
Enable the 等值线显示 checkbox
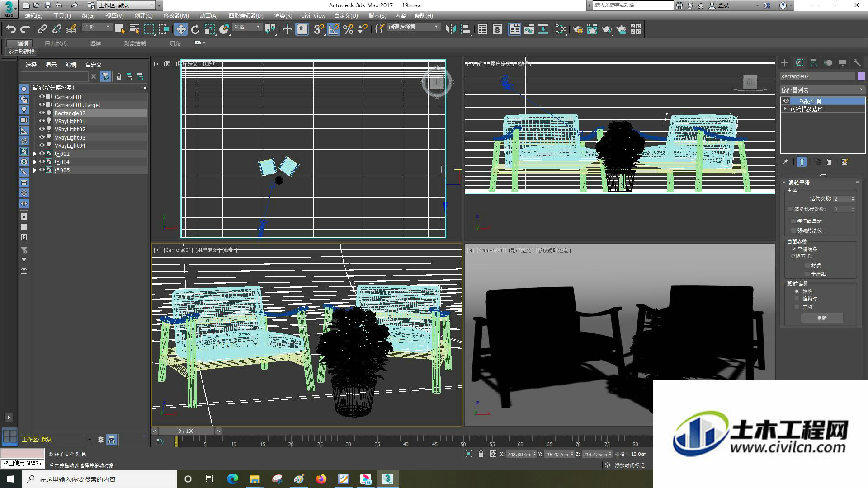(x=793, y=221)
